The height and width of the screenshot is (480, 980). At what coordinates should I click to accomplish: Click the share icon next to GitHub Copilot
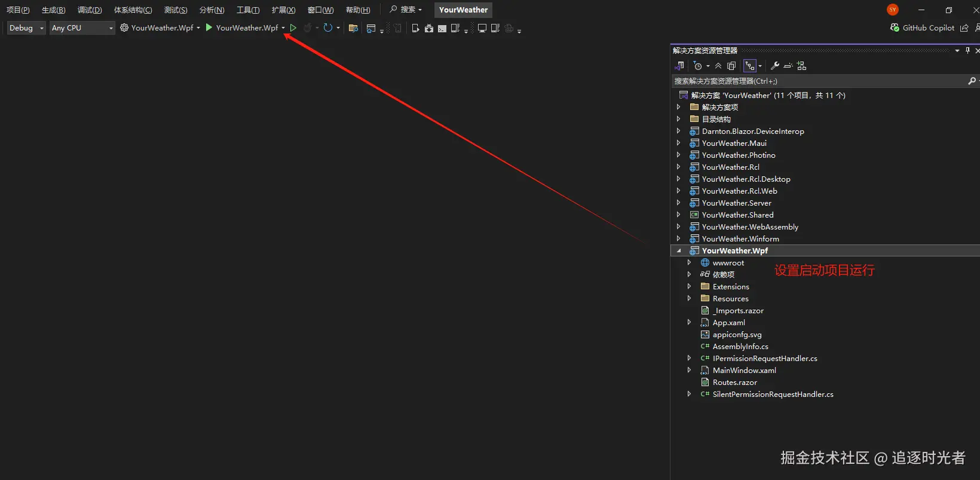coord(964,28)
